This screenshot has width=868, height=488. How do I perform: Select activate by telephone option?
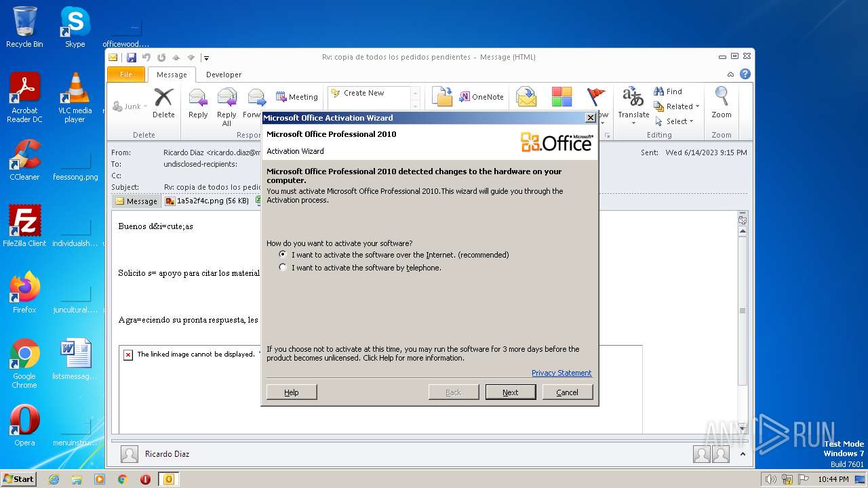click(360, 268)
